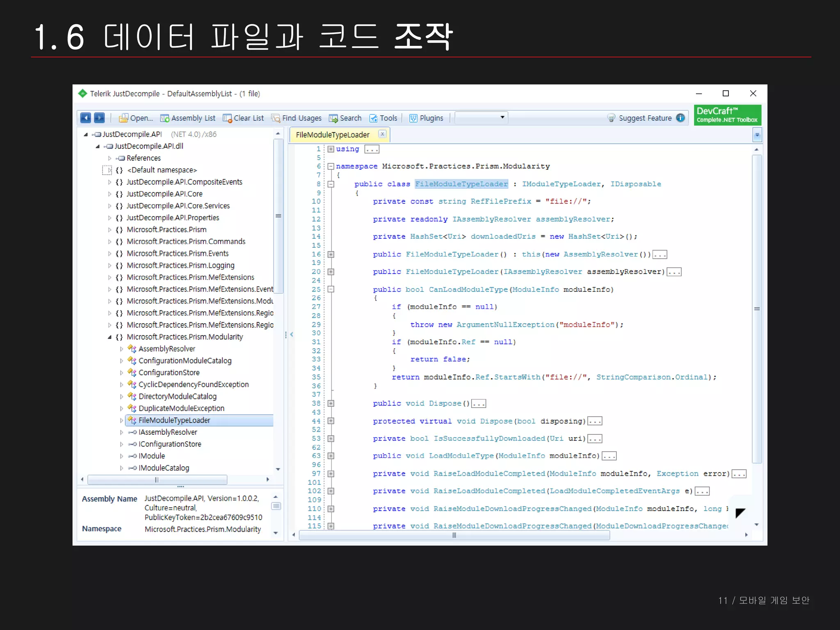Screen dimensions: 840x630
Task: Click the CyclicDependencyFoundException class icon
Action: [132, 384]
